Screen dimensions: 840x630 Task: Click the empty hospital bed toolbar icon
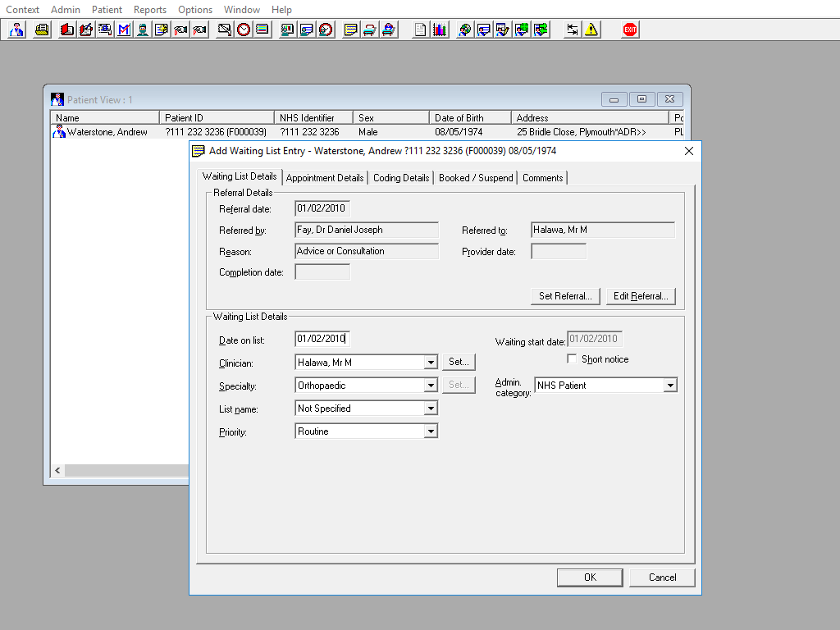(x=370, y=30)
